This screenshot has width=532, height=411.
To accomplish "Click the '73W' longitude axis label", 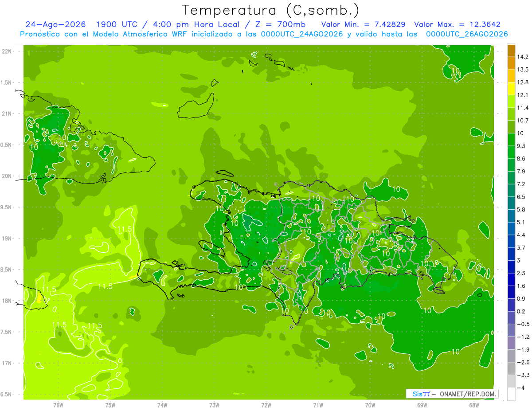I will click(x=214, y=405).
